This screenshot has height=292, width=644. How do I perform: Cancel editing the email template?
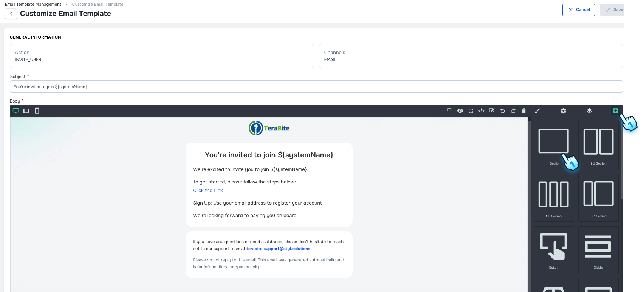pyautogui.click(x=579, y=10)
